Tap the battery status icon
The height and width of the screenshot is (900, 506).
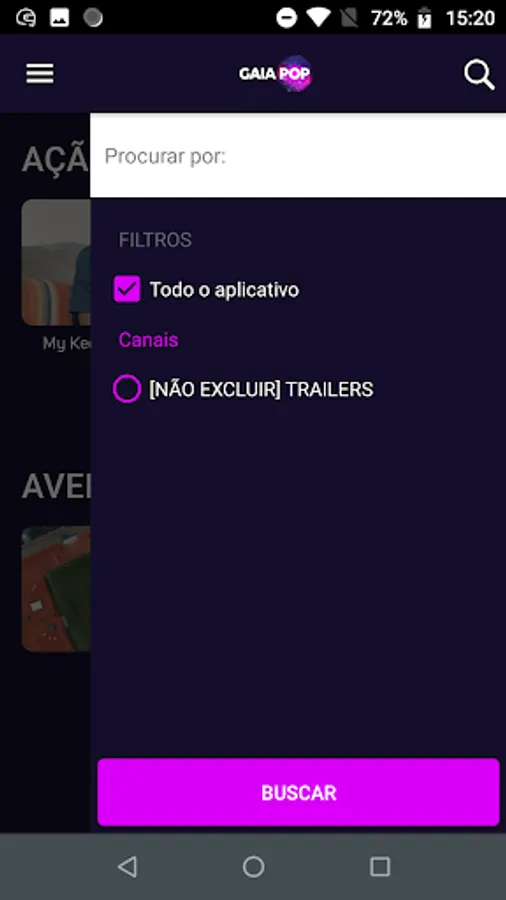[425, 18]
